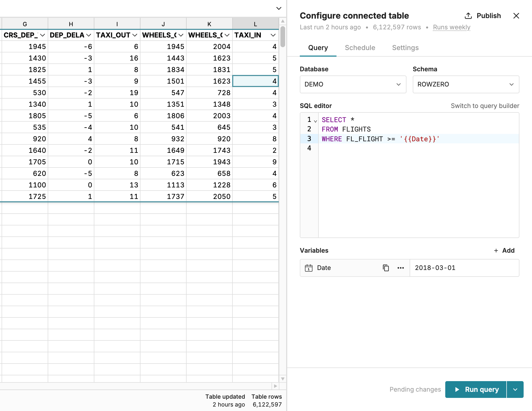Open the Database DEMO dropdown

353,84
